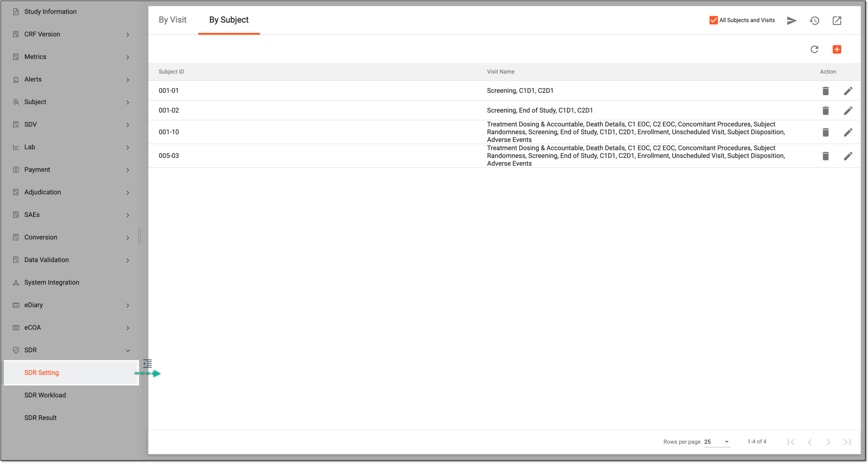Image resolution: width=868 pixels, height=463 pixels.
Task: Uncheck All Subjects and Visits checkbox
Action: [x=713, y=20]
